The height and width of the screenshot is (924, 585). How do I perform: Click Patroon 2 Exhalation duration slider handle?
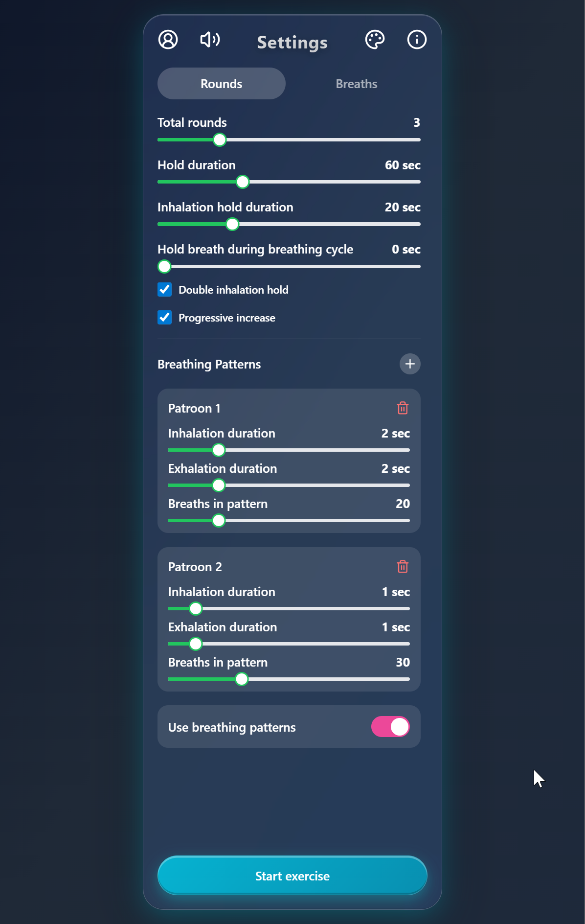pyautogui.click(x=196, y=644)
